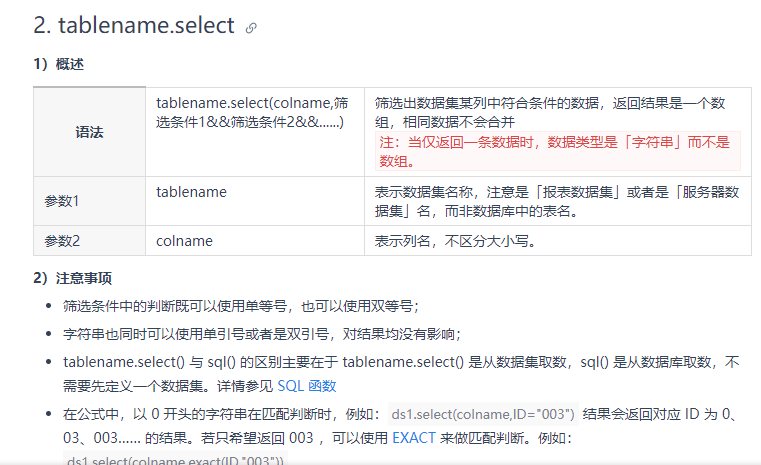Open the EXACT function link
The width and height of the screenshot is (761, 465).
(413, 437)
